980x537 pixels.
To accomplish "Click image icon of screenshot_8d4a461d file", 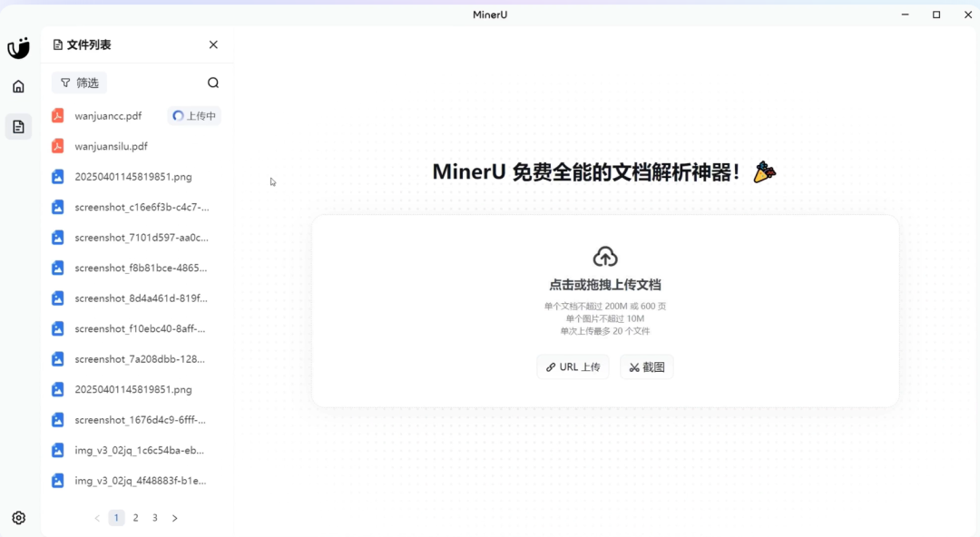I will point(57,298).
